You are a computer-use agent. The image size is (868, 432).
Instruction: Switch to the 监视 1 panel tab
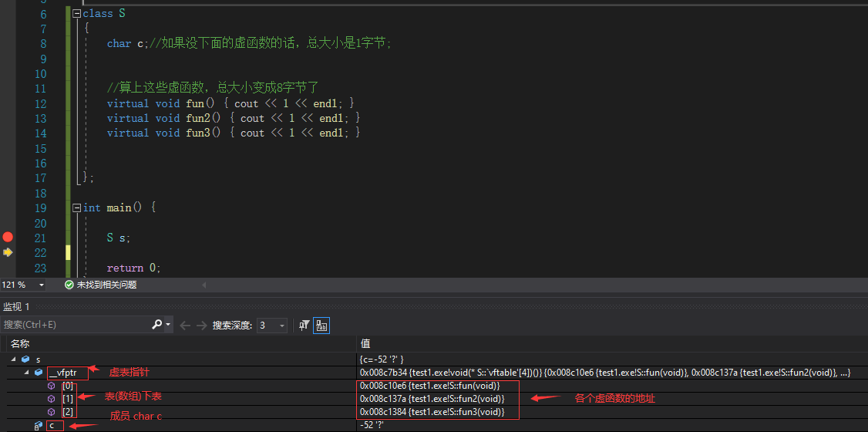[17, 306]
